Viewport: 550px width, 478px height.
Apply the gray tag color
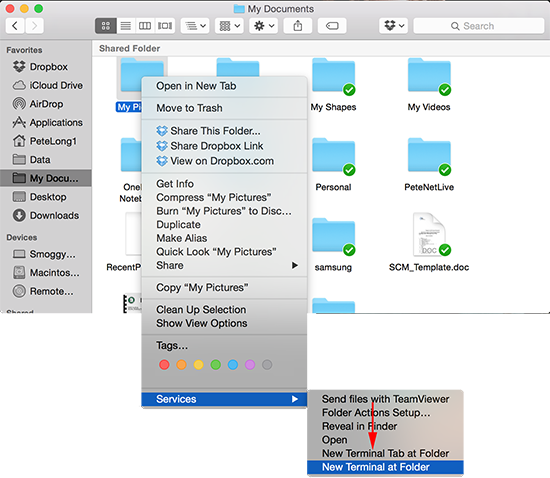[267, 365]
